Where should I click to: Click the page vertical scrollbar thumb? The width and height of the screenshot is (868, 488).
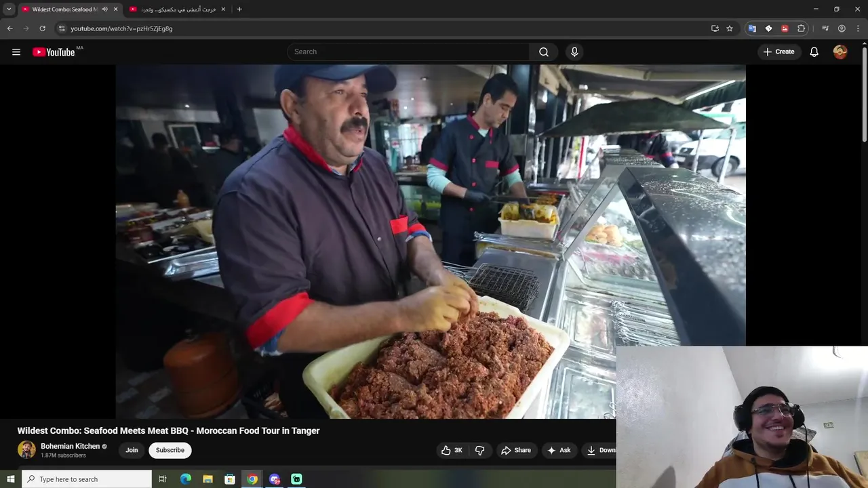864,95
